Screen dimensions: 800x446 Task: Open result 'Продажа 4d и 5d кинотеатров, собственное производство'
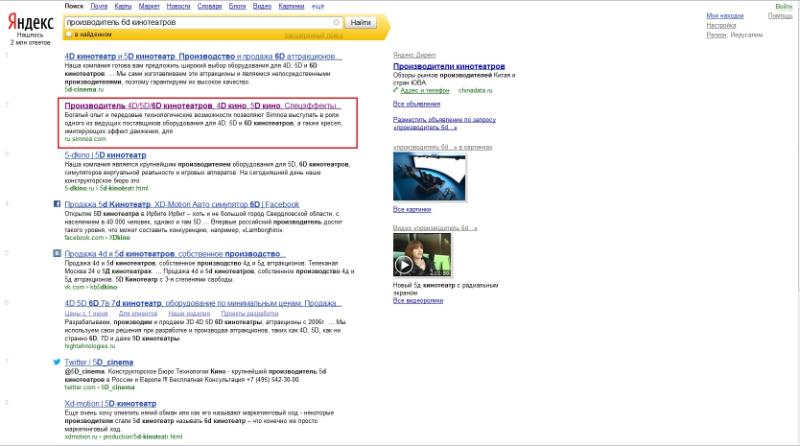pyautogui.click(x=174, y=254)
